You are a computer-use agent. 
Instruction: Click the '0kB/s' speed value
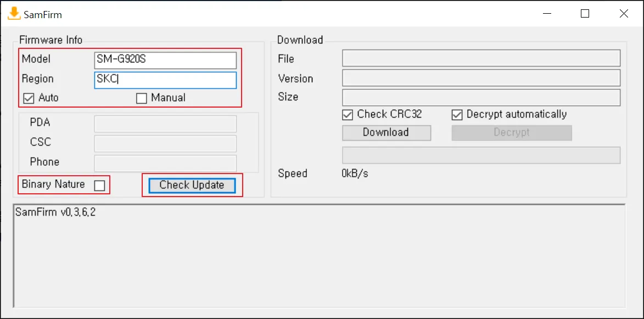355,174
